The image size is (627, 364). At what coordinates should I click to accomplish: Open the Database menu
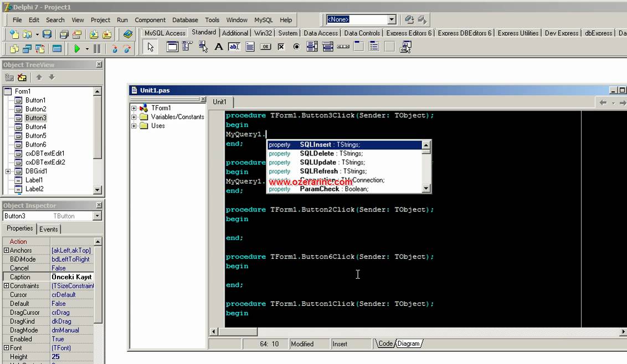185,20
